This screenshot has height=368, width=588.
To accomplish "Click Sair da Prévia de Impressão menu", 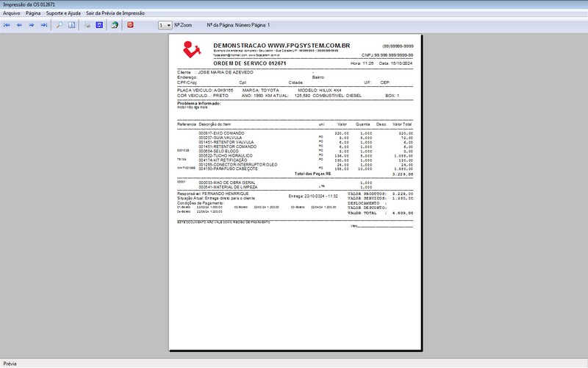I will tap(115, 13).
